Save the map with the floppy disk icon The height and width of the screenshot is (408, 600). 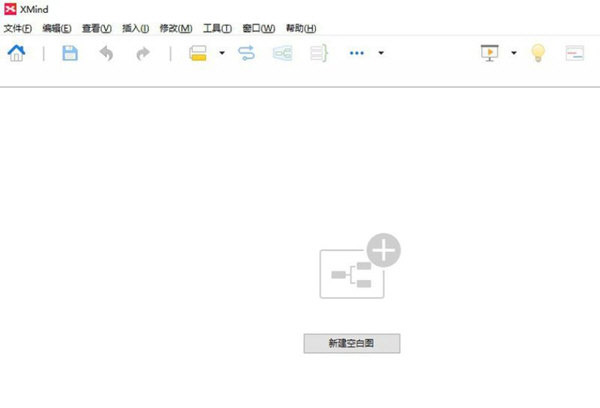pyautogui.click(x=70, y=53)
